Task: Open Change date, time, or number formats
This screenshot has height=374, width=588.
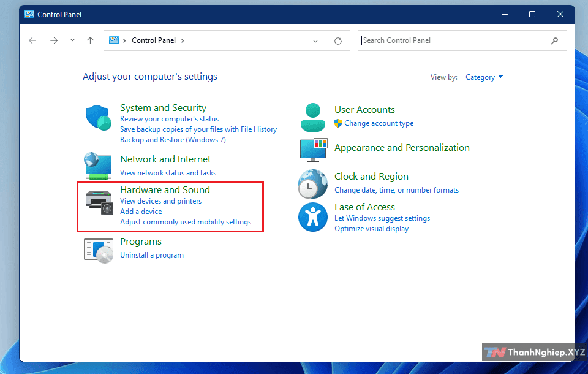Action: coord(396,190)
